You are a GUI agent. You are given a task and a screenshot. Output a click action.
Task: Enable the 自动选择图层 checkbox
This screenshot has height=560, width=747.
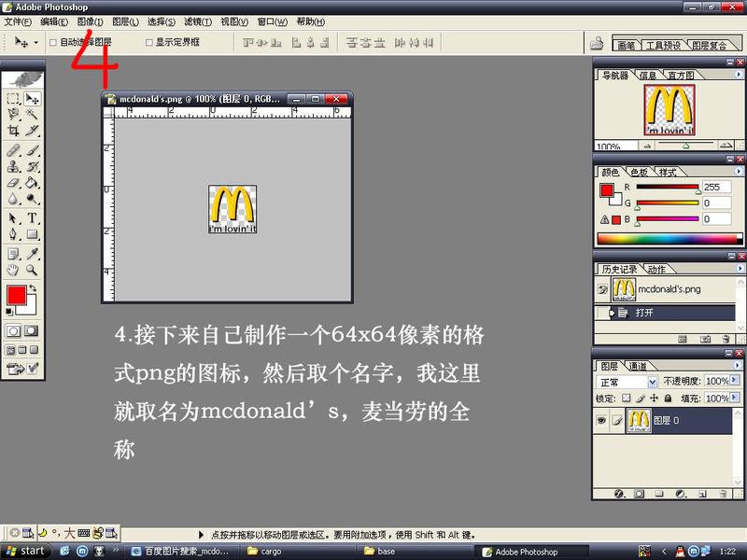[53, 43]
